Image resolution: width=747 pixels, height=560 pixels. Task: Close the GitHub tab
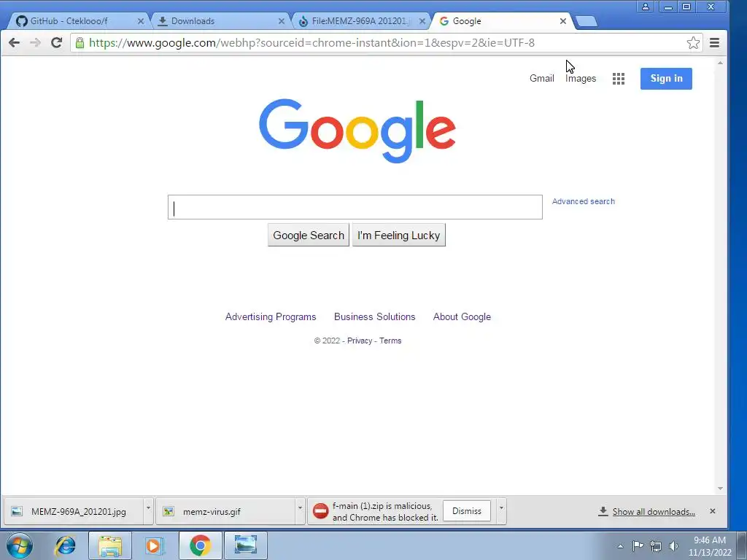point(141,21)
